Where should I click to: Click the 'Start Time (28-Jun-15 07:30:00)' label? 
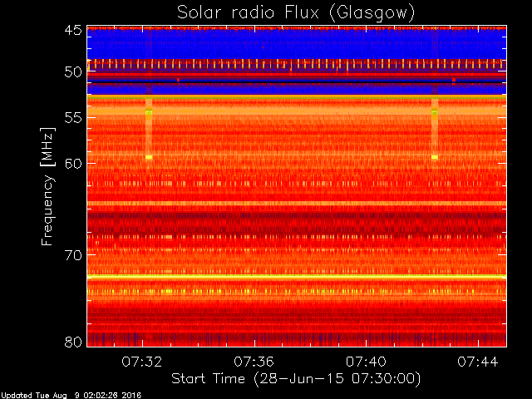(296, 379)
